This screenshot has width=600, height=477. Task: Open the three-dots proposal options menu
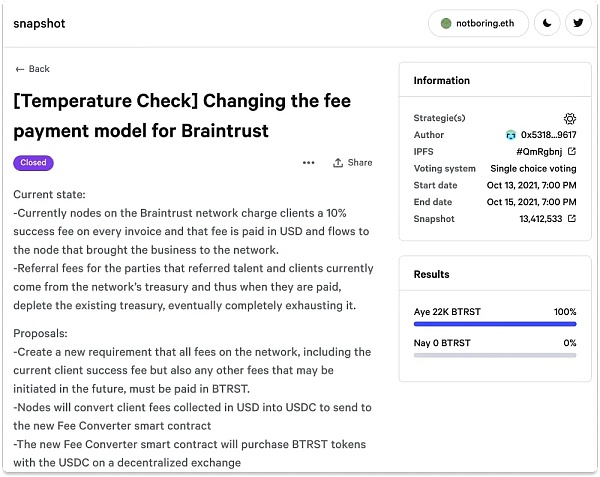point(309,163)
